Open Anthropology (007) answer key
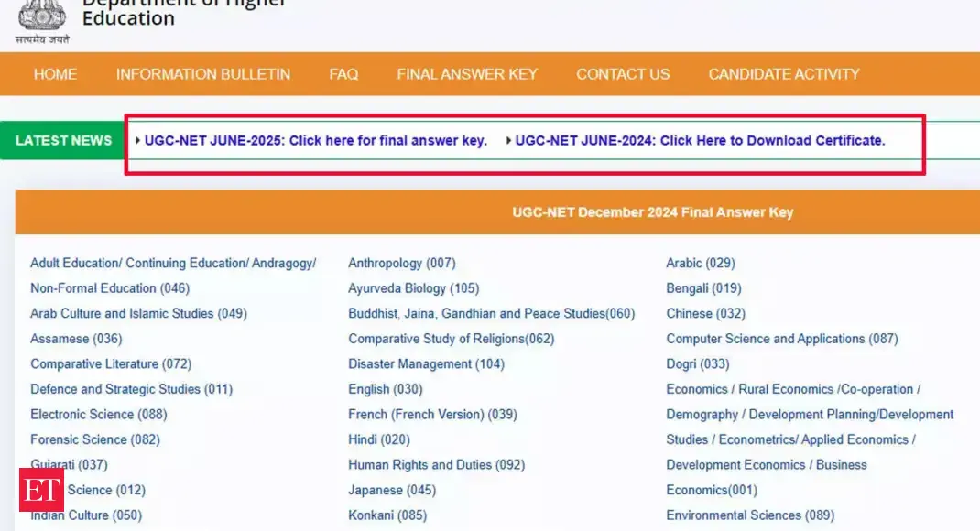The width and height of the screenshot is (980, 531). pos(401,263)
